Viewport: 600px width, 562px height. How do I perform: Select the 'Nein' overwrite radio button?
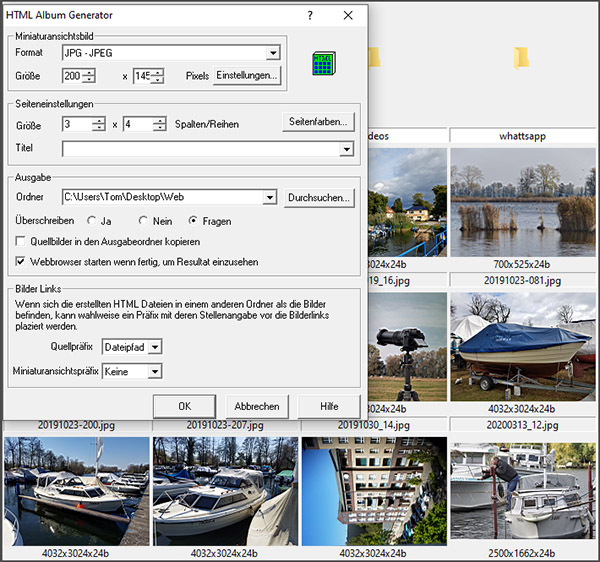tap(144, 220)
